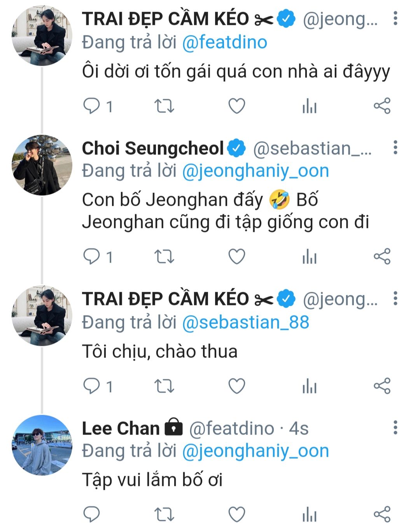
Task: Retweet the first tweet about 'con nhà ai'
Action: 164,106
